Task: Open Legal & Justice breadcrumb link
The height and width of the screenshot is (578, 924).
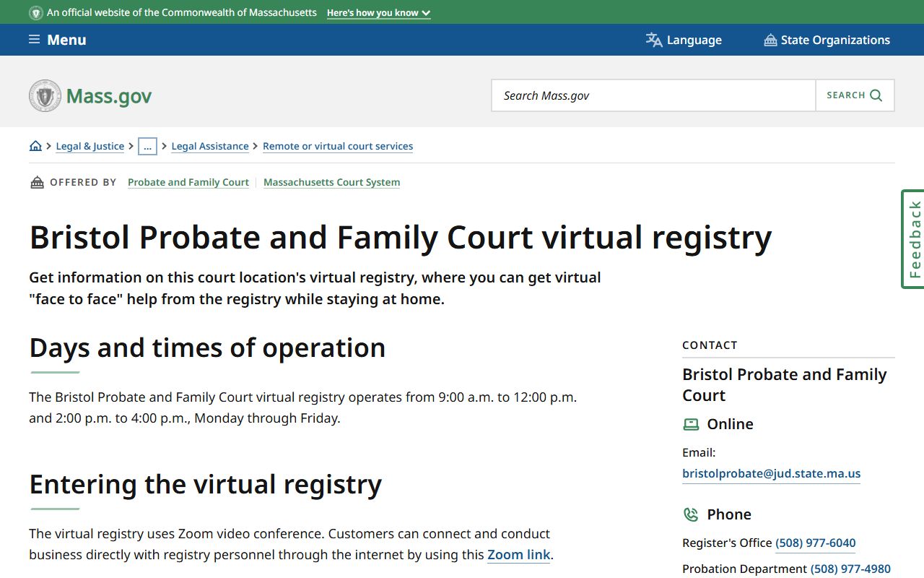Action: [90, 146]
